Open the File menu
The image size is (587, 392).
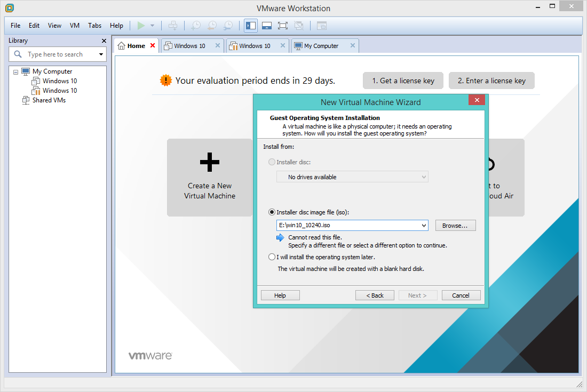(15, 26)
